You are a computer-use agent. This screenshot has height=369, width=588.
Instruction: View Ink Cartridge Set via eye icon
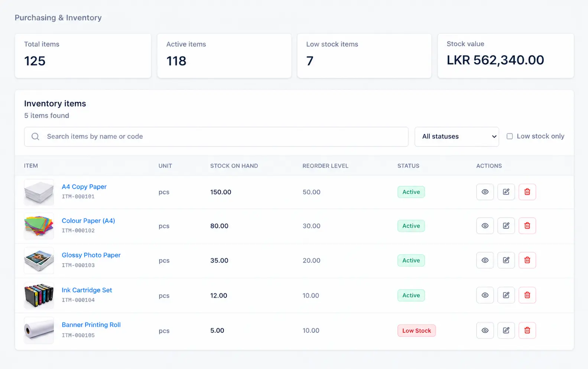[x=485, y=295]
